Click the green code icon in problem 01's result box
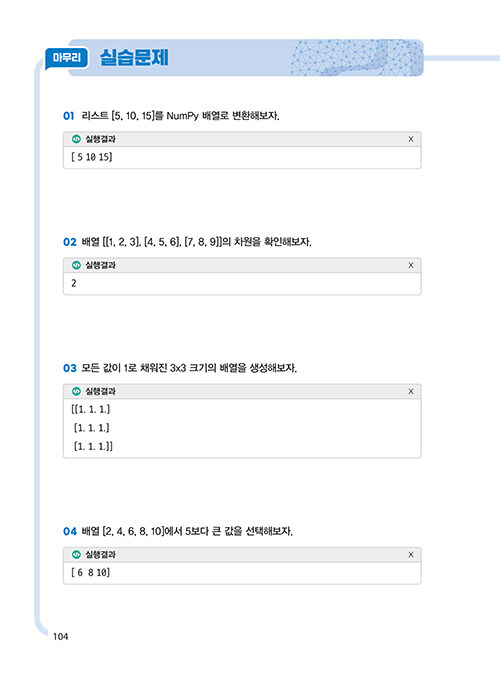The height and width of the screenshot is (676, 500). (76, 139)
